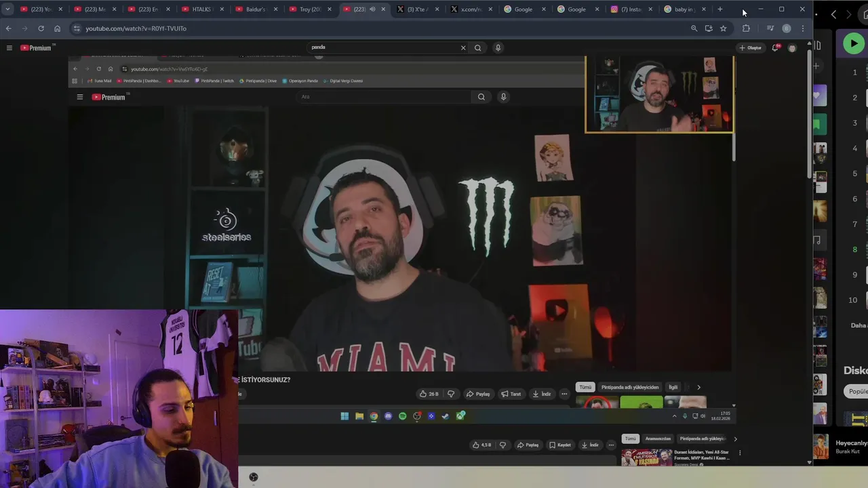Open Liked Songs heart playlist in Spotify

pos(819,97)
